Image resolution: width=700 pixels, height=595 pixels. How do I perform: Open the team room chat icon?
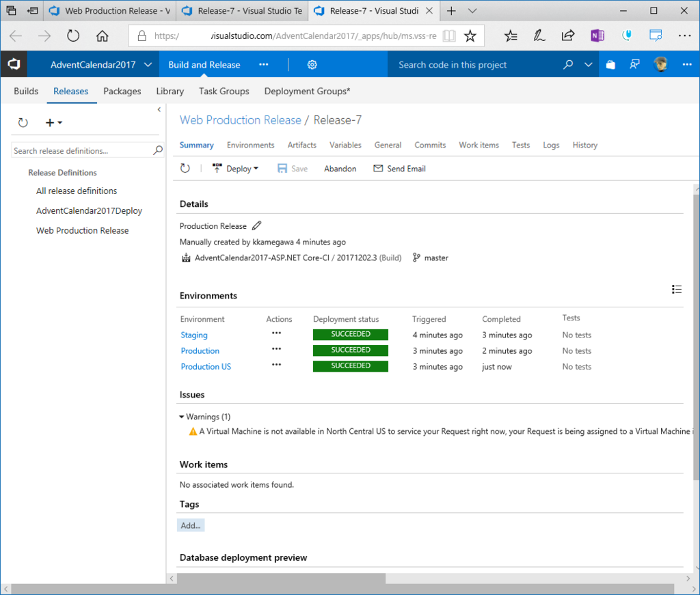point(634,65)
